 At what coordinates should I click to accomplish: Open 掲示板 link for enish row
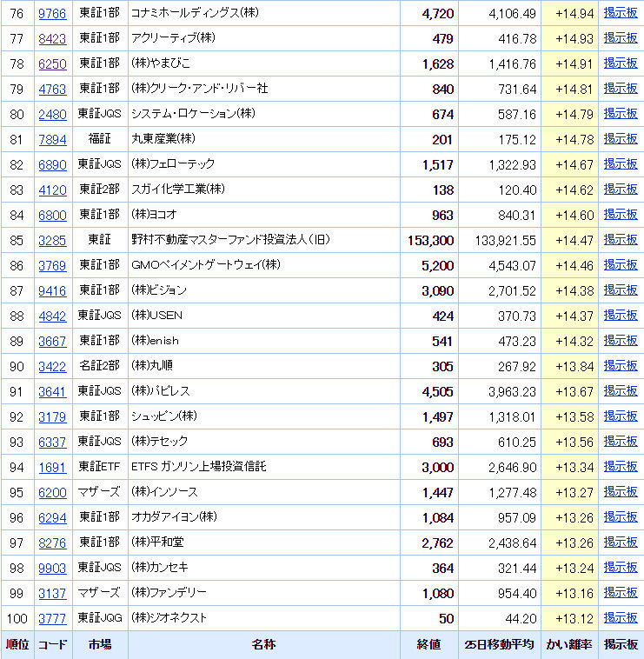pos(621,341)
